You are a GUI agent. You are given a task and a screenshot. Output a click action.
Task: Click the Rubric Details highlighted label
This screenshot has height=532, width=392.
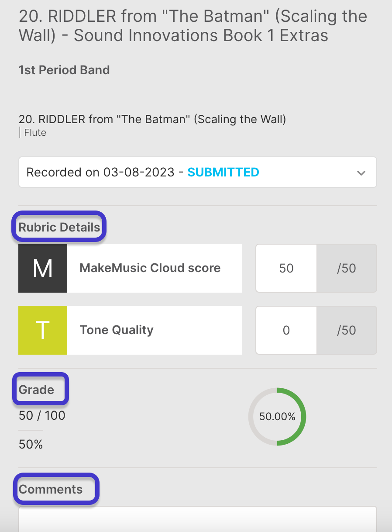point(58,227)
